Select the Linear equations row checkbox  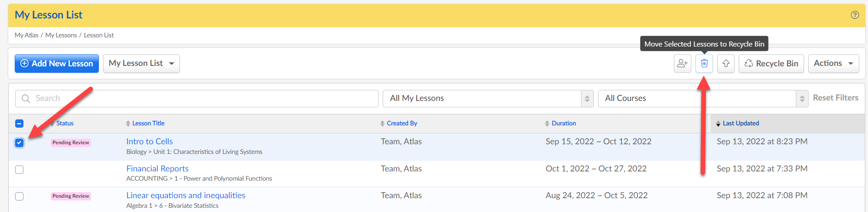click(19, 196)
